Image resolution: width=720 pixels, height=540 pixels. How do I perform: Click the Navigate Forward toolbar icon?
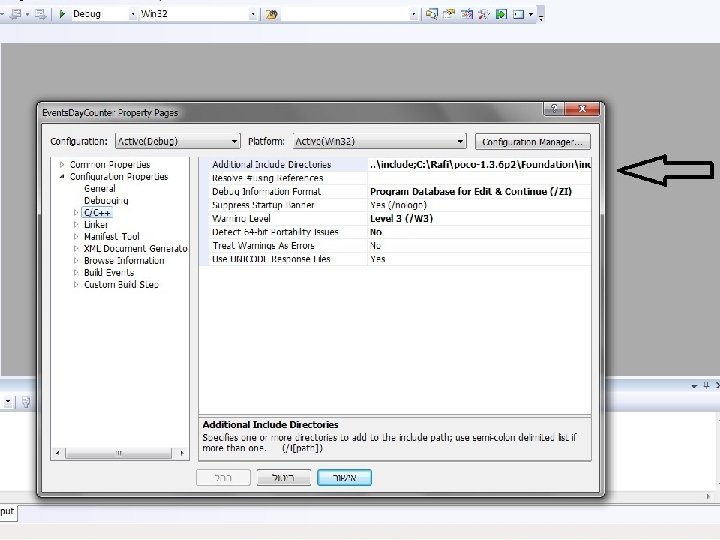pos(40,14)
